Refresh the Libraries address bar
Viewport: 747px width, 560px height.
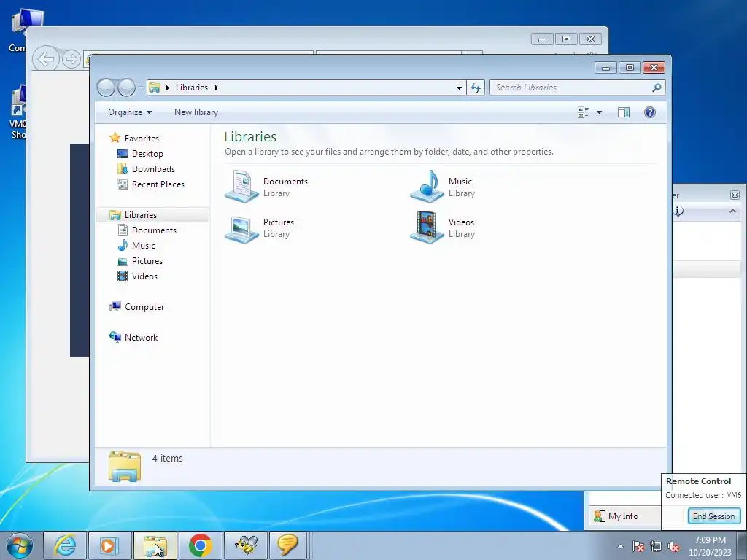476,87
